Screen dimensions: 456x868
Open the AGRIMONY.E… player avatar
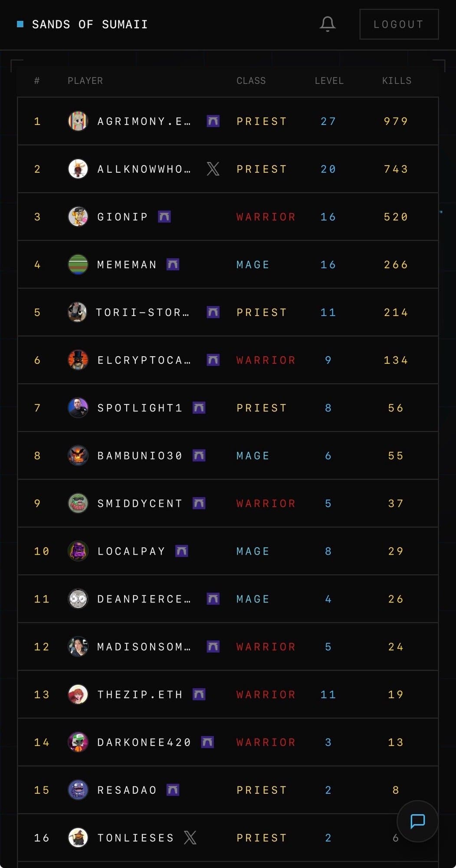[x=78, y=121]
